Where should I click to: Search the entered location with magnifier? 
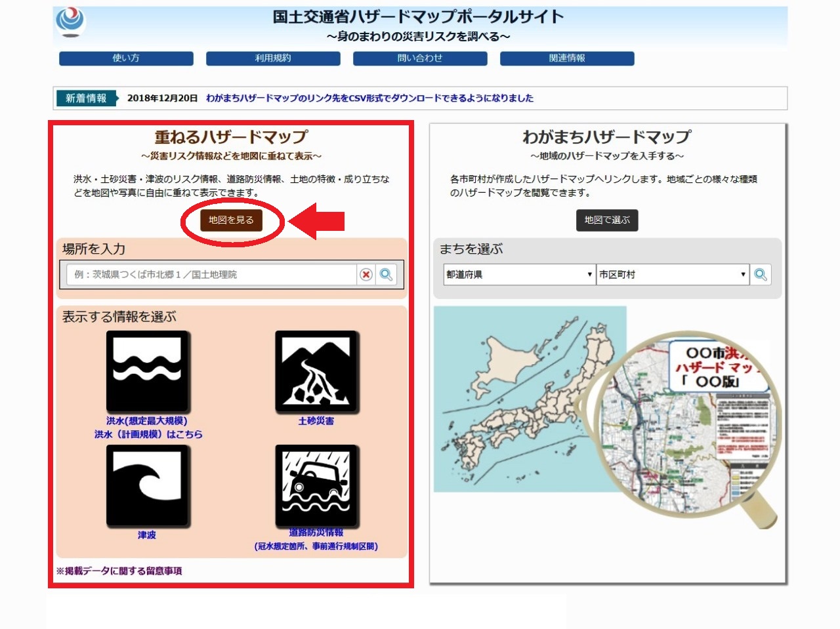click(387, 275)
